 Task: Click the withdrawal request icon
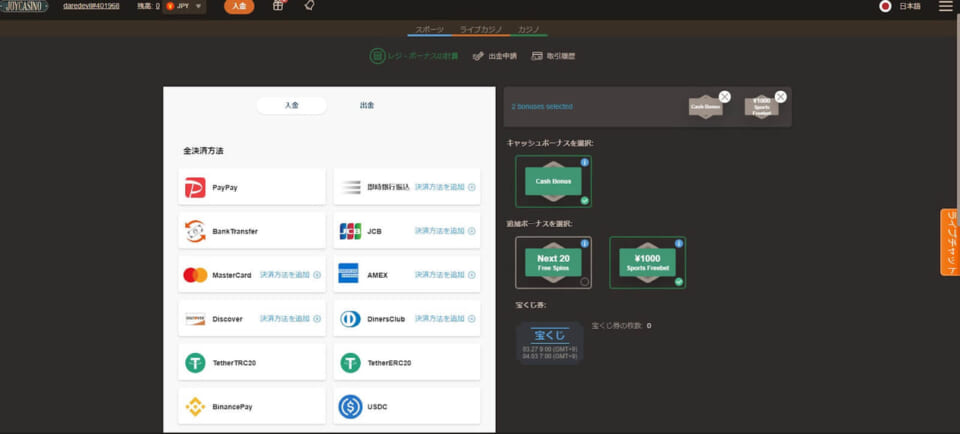click(479, 56)
